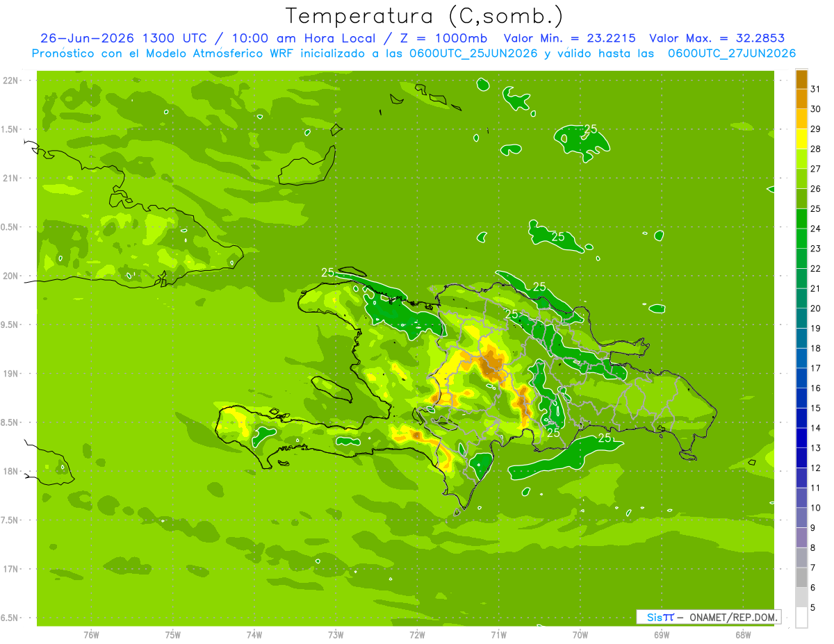Screen dimensions: 834x644
Task: Click the '0600UTC_27JUN2026' valid-until time
Action: 732,53
